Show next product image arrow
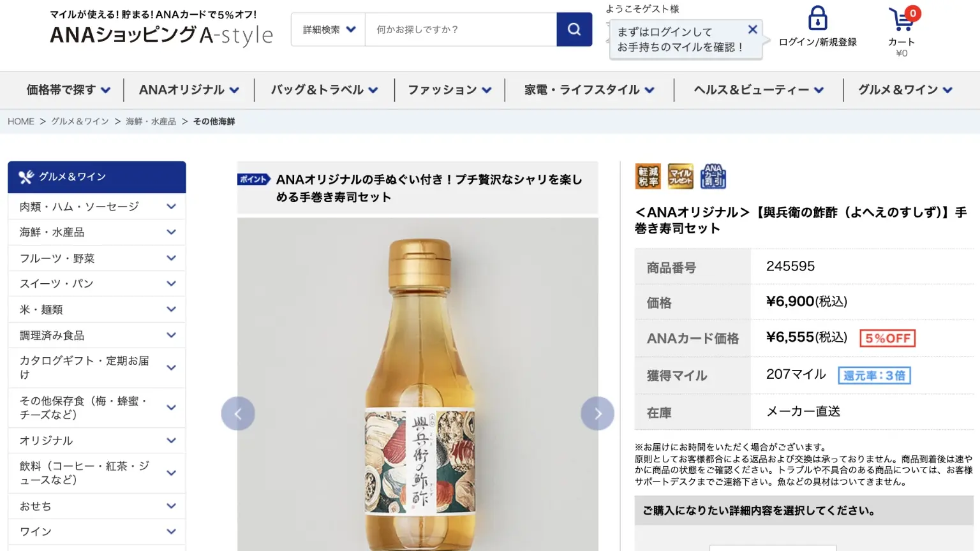The width and height of the screenshot is (980, 551). (x=597, y=414)
